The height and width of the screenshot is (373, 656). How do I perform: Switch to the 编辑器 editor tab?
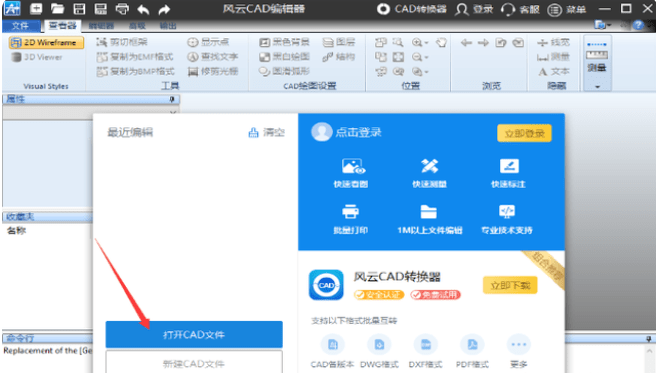click(x=101, y=26)
